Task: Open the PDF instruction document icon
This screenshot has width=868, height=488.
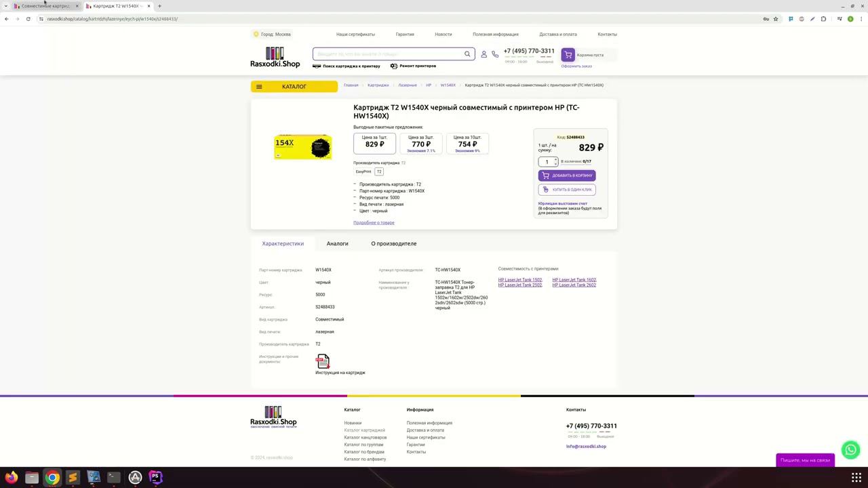Action: click(323, 361)
